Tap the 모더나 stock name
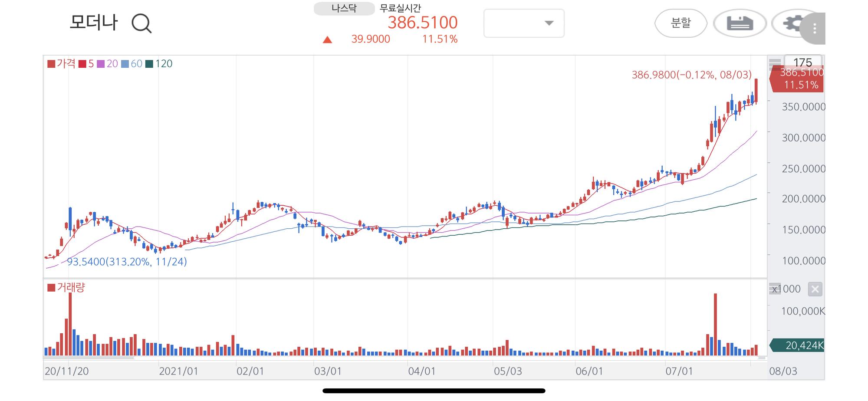The width and height of the screenshot is (868, 401). click(x=94, y=23)
